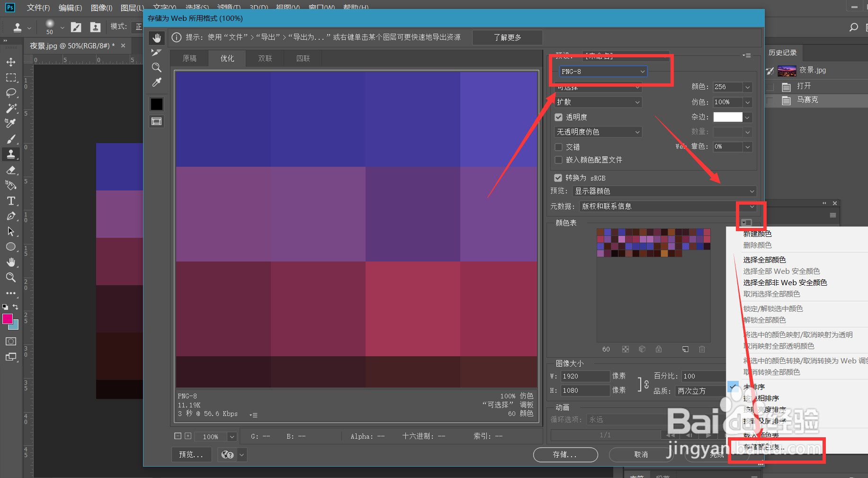Switch to the 双联 tab
The image size is (868, 478).
[x=265, y=58]
